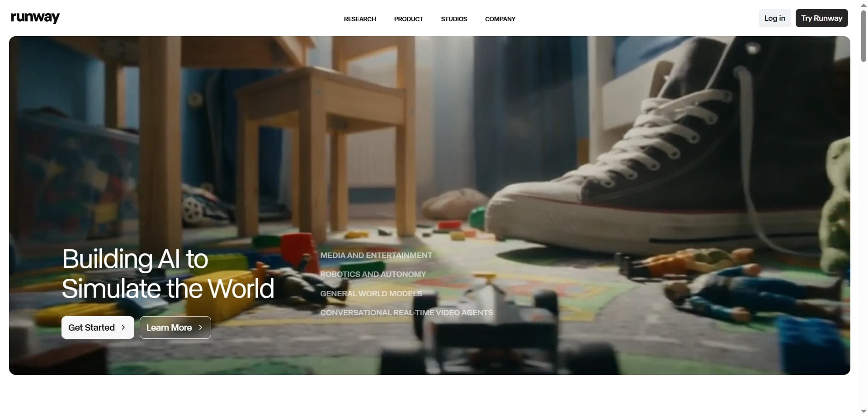Open the Studios menu
Image resolution: width=868 pixels, height=416 pixels.
(x=454, y=19)
